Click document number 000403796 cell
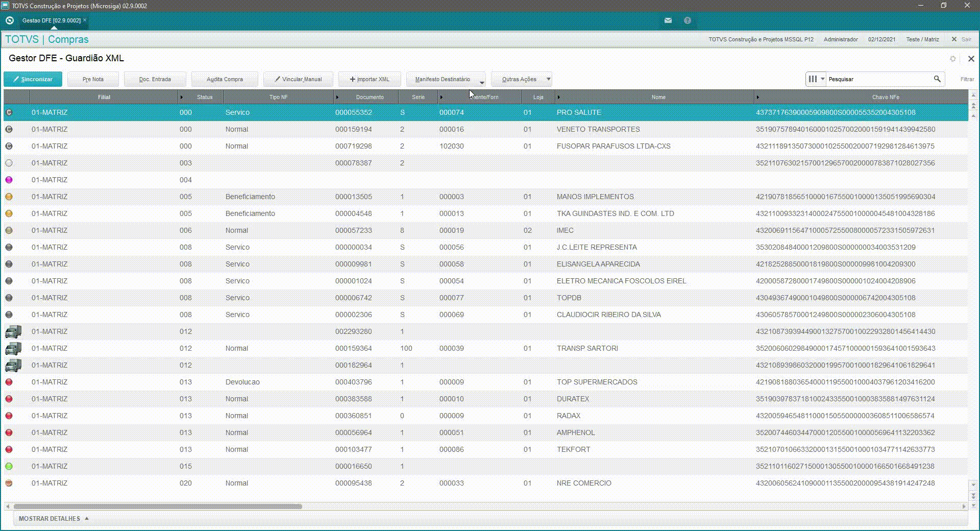The height and width of the screenshot is (531, 980). point(353,382)
